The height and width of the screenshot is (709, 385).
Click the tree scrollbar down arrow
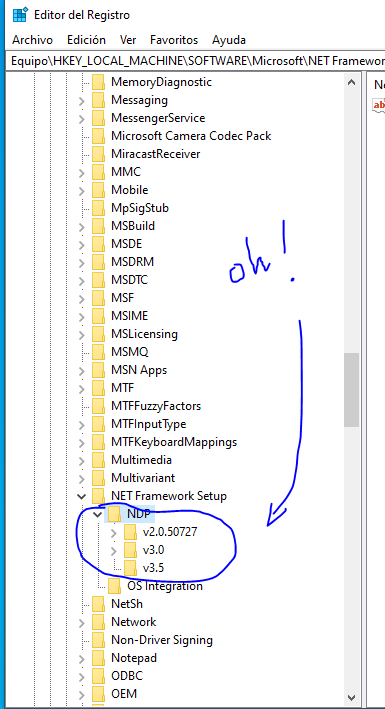click(351, 697)
